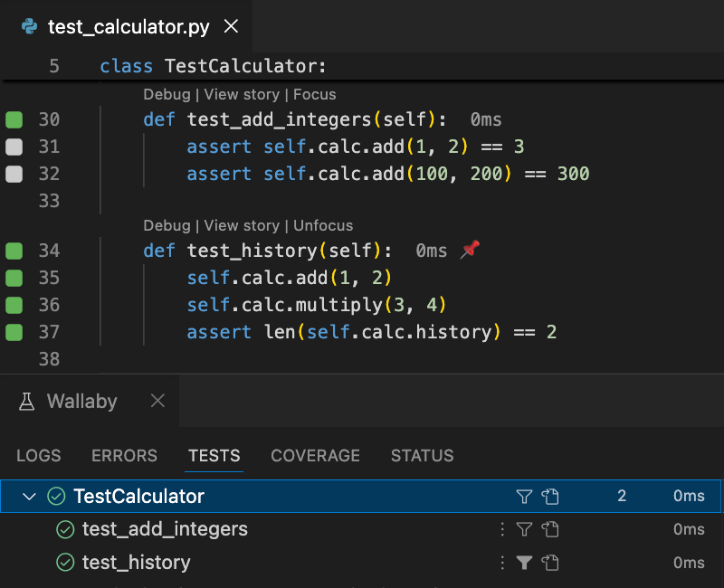Click 0ms duration in test_history tree row
The height and width of the screenshot is (588, 724).
689,563
